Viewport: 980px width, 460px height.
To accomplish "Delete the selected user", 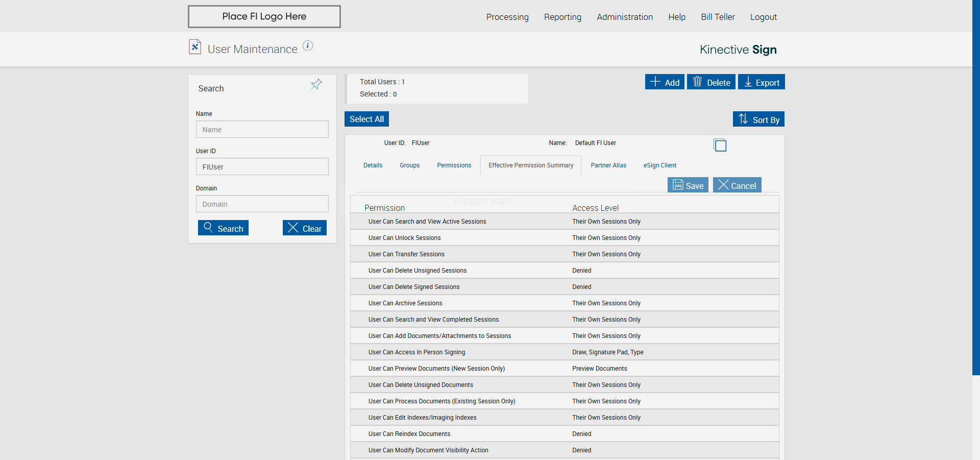I will 711,82.
